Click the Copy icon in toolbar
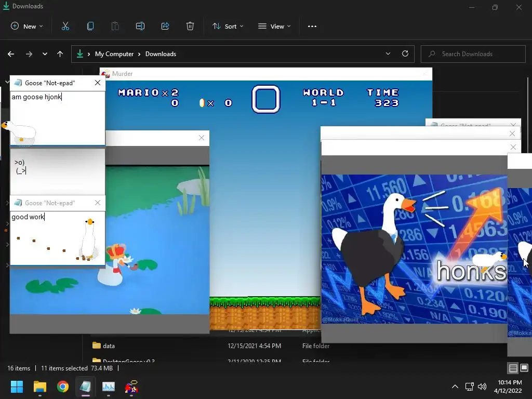 [90, 26]
